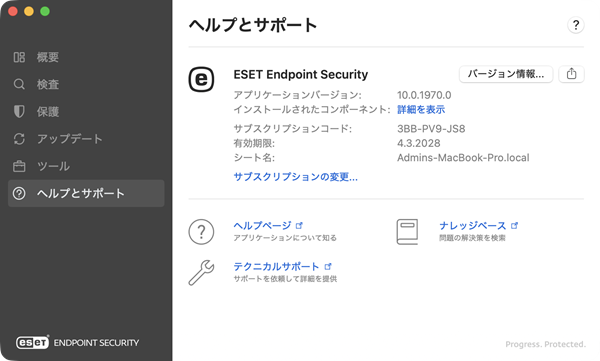Click the refresh arrows icon beside アップデート
This screenshot has height=361, width=600.
[x=19, y=139]
